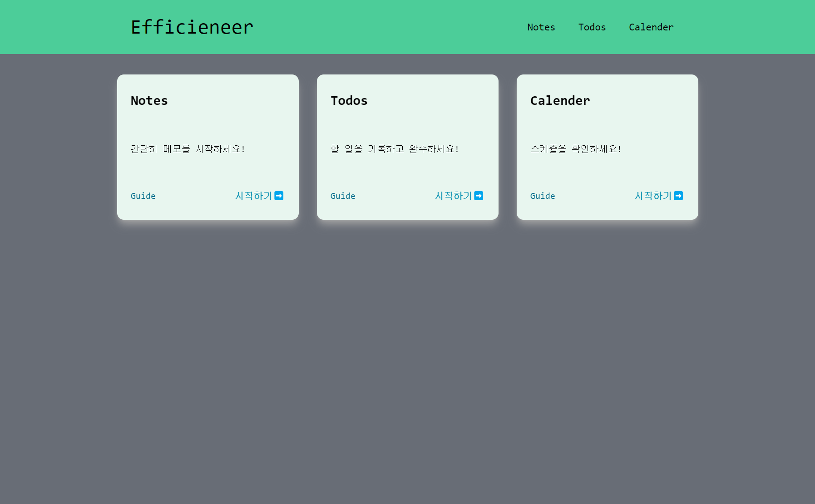
Task: Click the arrow icon on Todos card
Action: click(x=479, y=196)
